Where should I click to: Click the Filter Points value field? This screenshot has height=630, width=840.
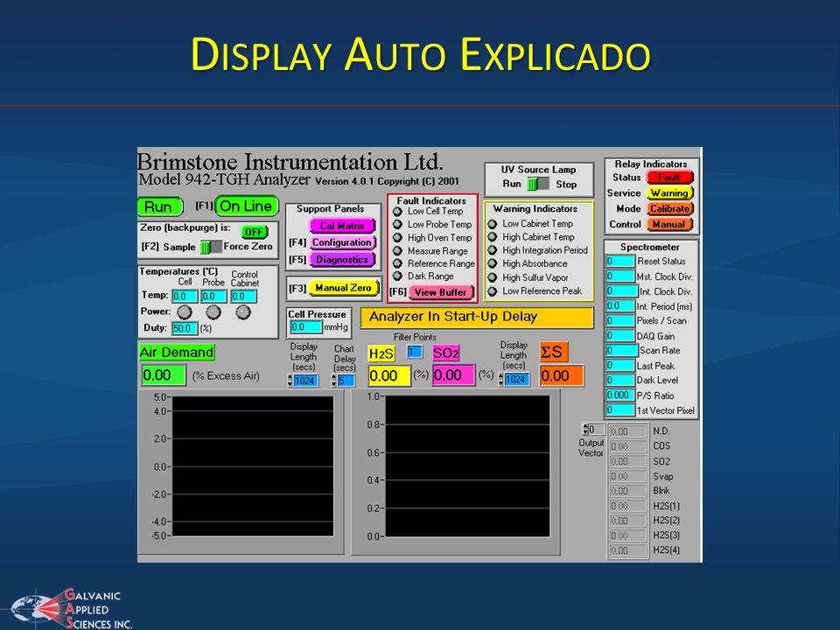click(x=415, y=352)
